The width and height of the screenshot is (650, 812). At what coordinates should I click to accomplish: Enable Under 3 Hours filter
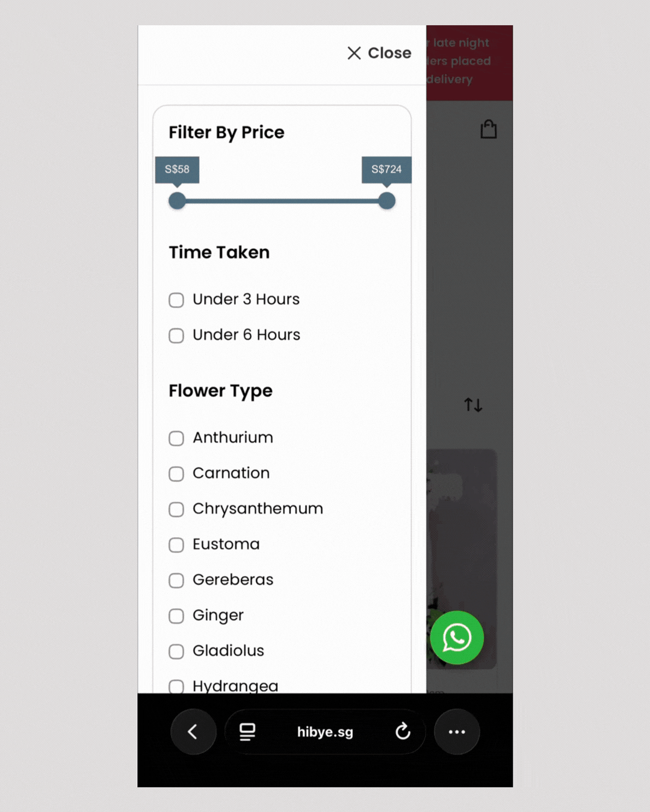(x=176, y=300)
